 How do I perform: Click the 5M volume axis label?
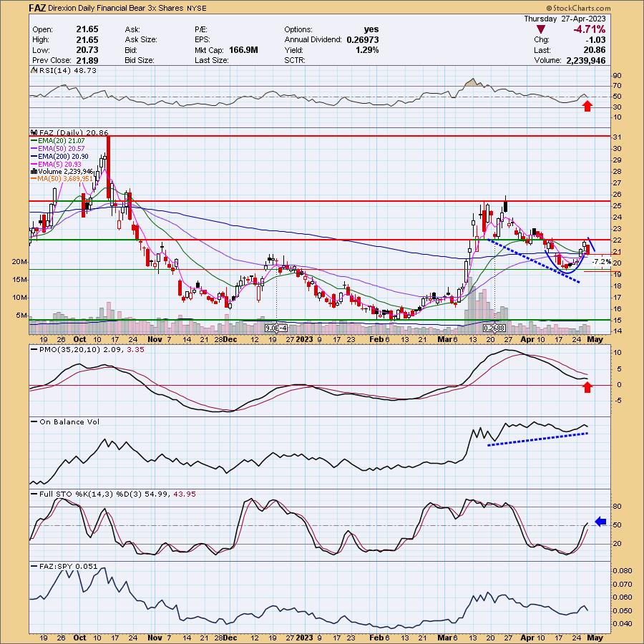(21, 316)
